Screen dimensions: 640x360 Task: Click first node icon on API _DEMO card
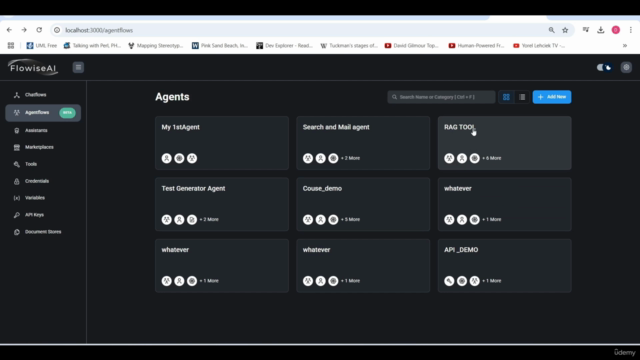449,281
